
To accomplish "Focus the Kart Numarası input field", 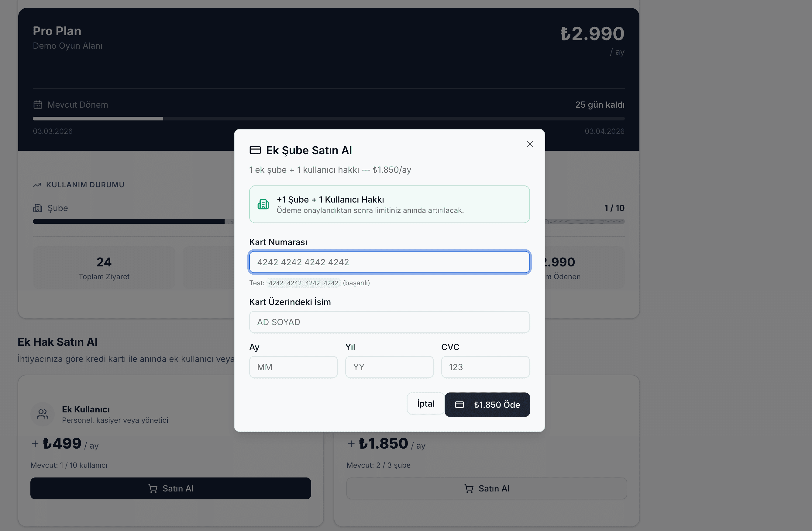I will pos(389,262).
